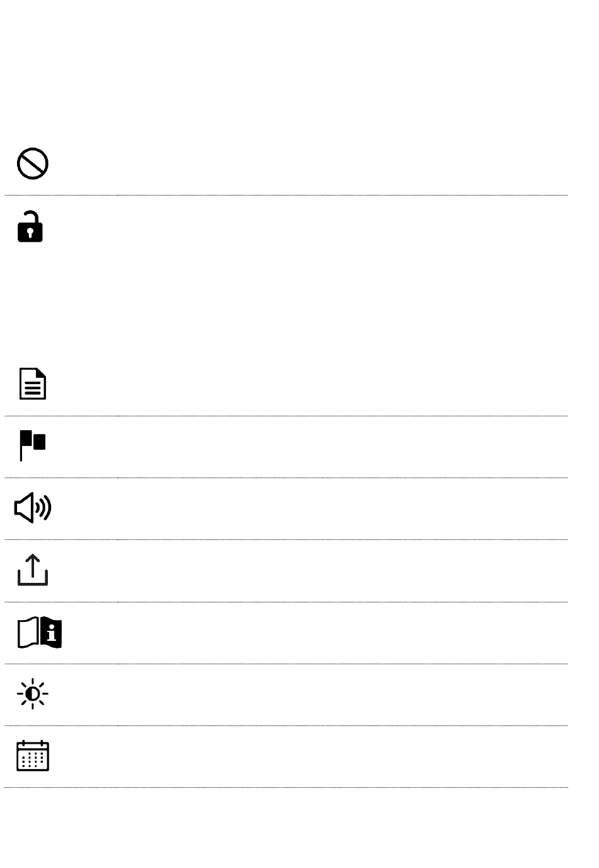The image size is (599, 868).
Task: Toggle sound using the speaker symbol
Action: [33, 508]
